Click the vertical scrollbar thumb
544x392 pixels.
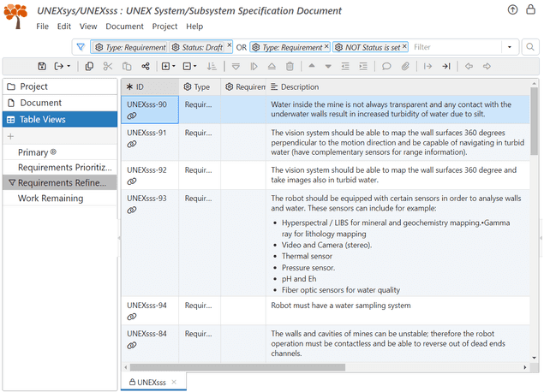click(x=535, y=121)
